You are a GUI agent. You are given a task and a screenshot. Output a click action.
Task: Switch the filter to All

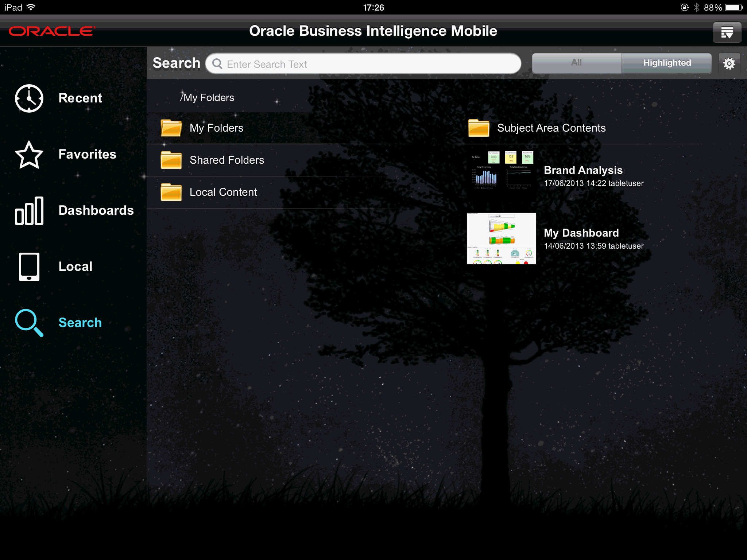(577, 63)
